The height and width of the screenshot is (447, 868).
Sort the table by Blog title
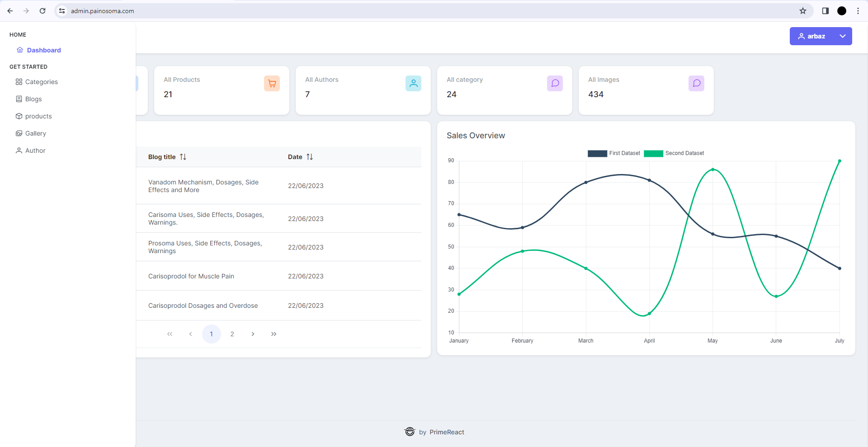(183, 157)
